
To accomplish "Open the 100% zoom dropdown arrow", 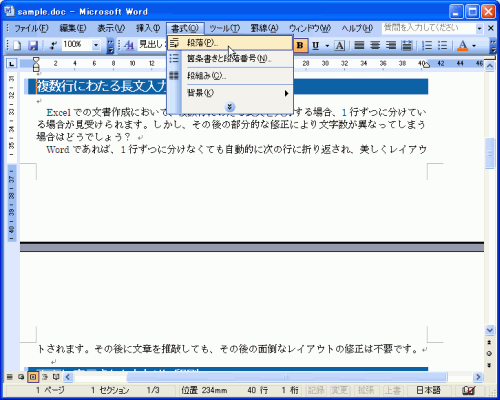I will tap(96, 45).
